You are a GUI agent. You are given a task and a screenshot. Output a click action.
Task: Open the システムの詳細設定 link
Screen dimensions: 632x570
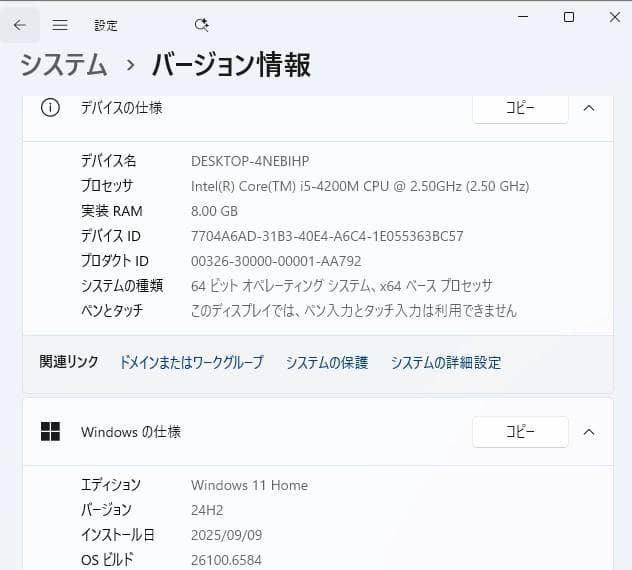[x=446, y=362]
